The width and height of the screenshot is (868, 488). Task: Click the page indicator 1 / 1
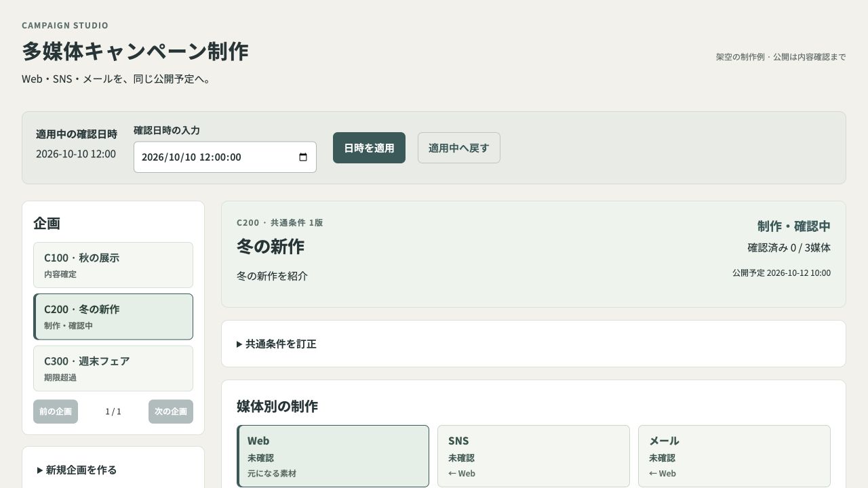point(113,411)
